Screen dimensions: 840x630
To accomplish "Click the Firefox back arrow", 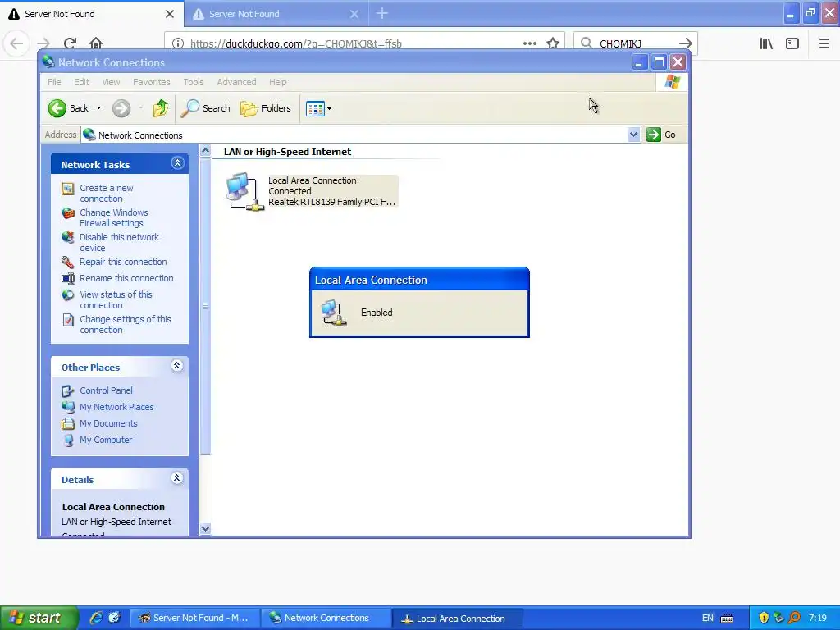I will tap(16, 43).
